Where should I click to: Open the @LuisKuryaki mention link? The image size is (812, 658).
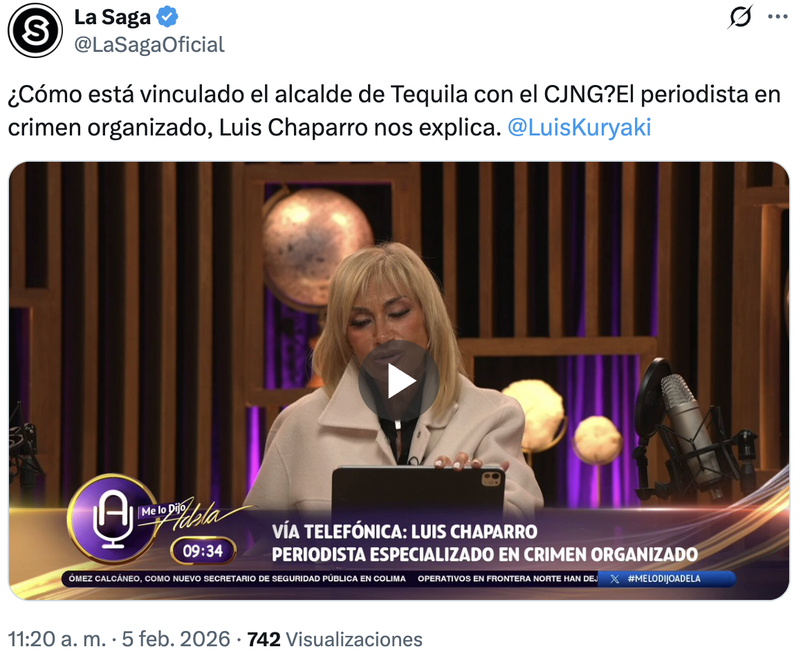pos(579,127)
